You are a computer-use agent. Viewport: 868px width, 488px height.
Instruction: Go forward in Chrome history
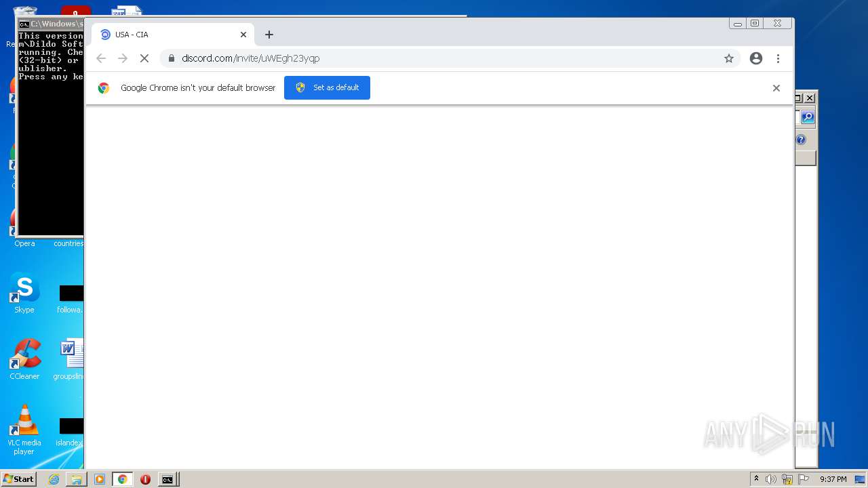point(123,58)
